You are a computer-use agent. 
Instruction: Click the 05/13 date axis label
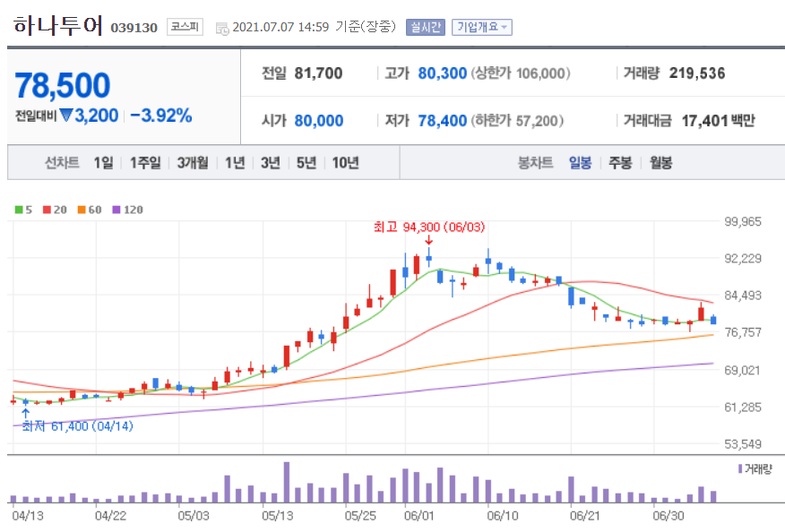pyautogui.click(x=278, y=516)
